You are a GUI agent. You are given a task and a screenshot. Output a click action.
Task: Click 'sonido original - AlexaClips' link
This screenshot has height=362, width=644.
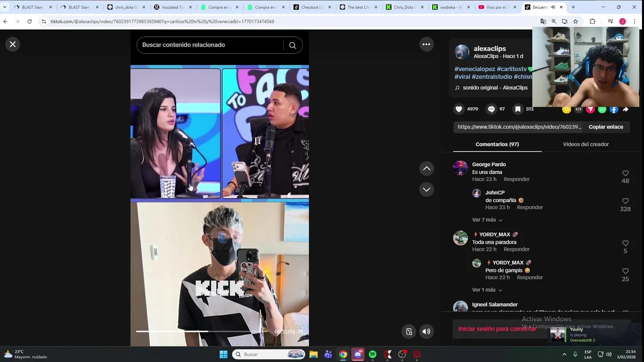point(495,88)
